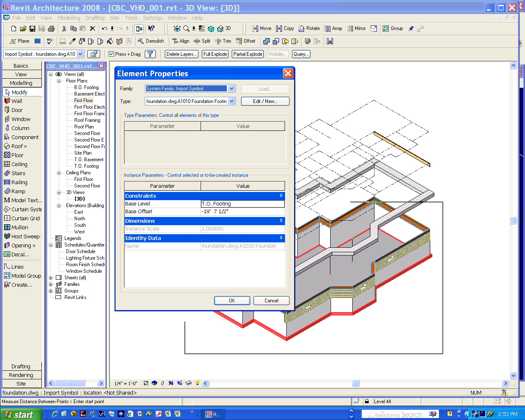Expand the Families tree node

point(51,284)
